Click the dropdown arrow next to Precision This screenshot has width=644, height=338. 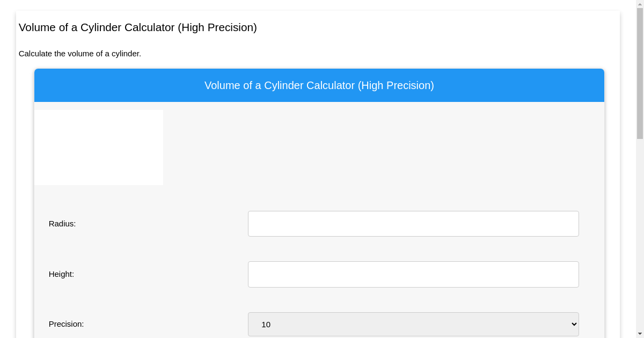(572, 324)
